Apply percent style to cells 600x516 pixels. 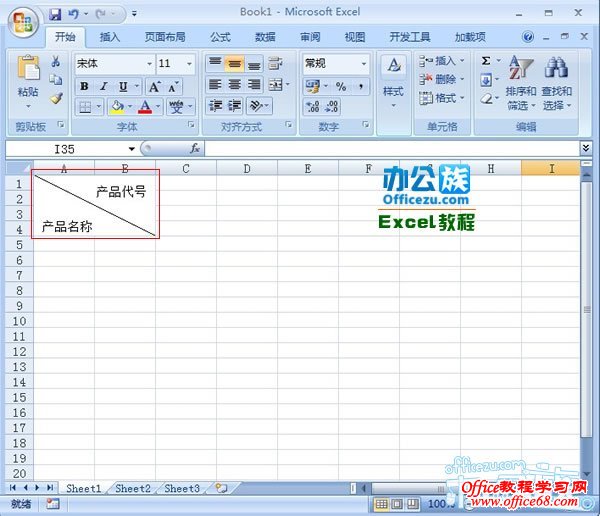(341, 87)
